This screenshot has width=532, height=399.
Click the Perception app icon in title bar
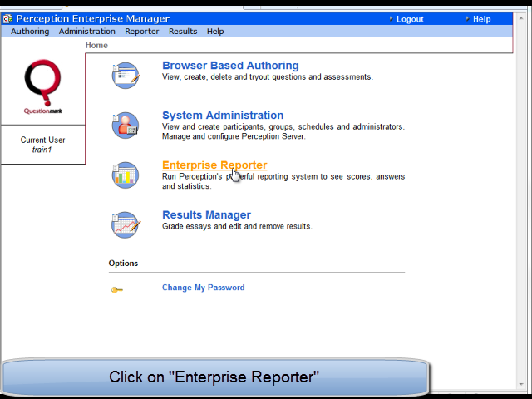point(7,18)
